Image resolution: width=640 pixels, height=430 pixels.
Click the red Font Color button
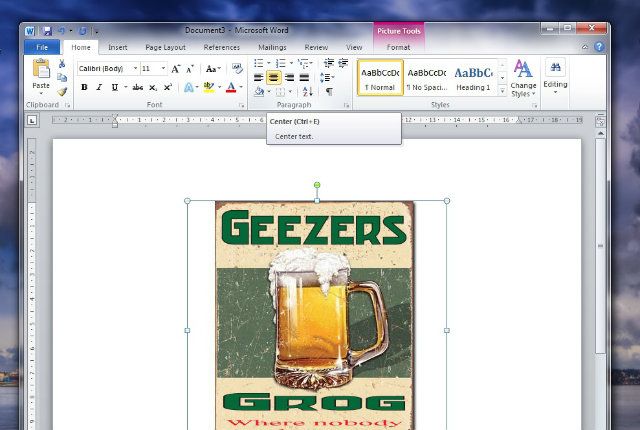click(231, 87)
